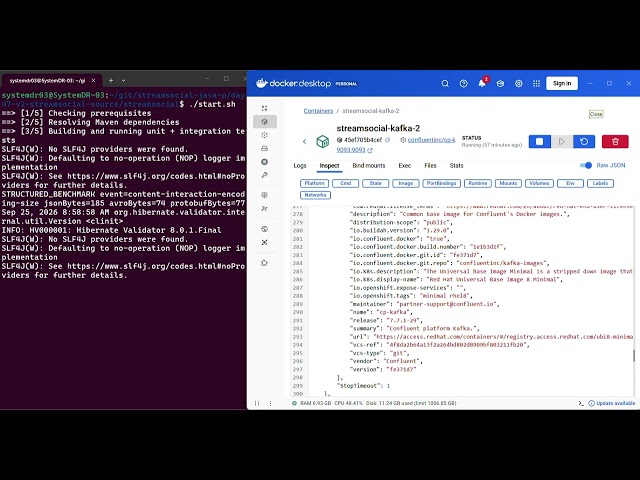Click the Sign in button
640x480 pixels.
pyautogui.click(x=562, y=83)
